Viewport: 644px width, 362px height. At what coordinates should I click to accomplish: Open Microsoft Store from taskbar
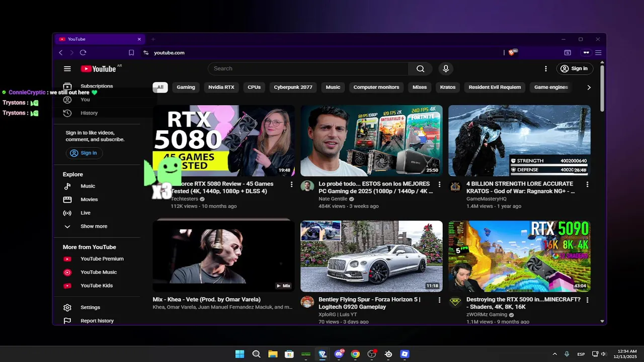tap(289, 354)
